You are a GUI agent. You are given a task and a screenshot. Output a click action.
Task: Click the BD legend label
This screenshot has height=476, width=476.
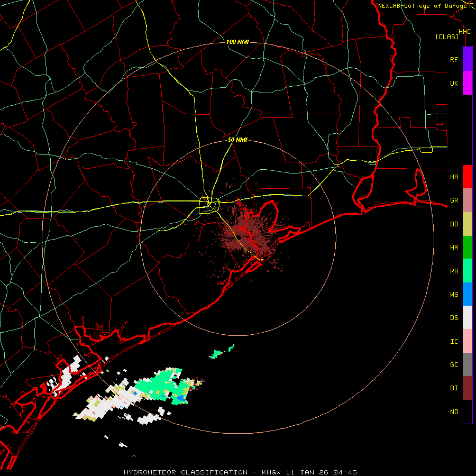pyautogui.click(x=454, y=224)
